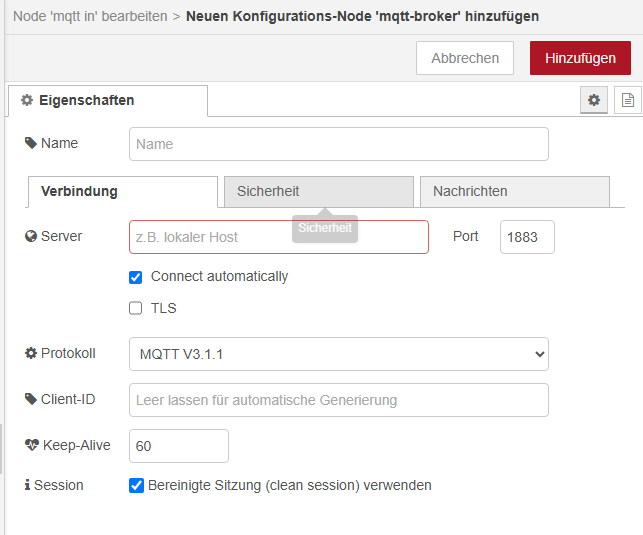Click the gear icon beside Protokoll
Image resolution: width=643 pixels, height=535 pixels.
click(30, 354)
